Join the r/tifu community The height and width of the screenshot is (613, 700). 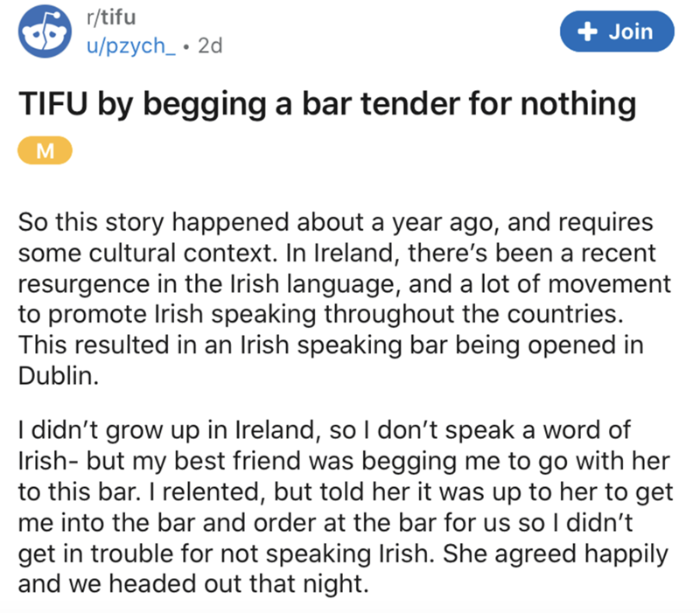pos(618,32)
